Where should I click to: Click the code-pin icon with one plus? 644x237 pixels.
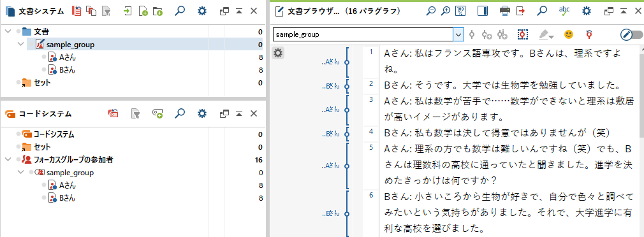[487, 35]
